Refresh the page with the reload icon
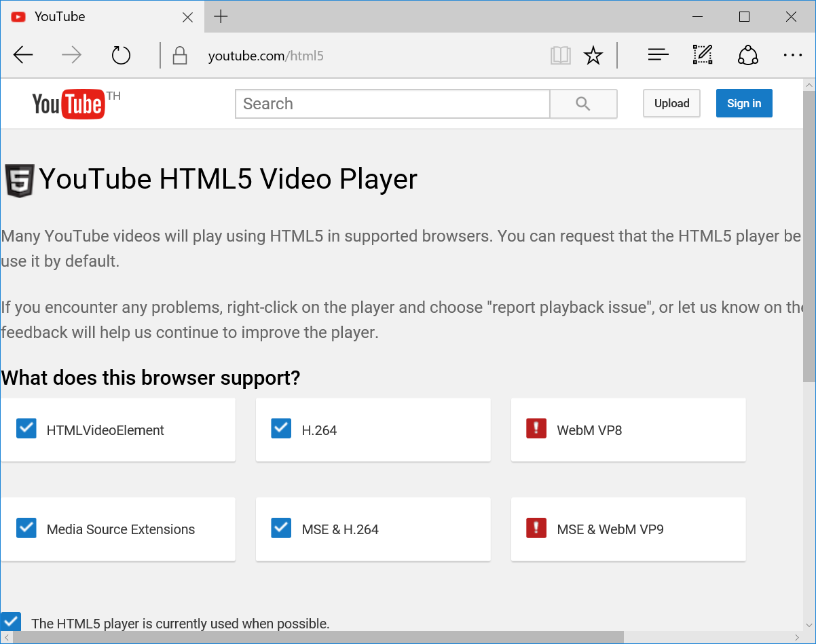This screenshot has width=816, height=644. (121, 55)
